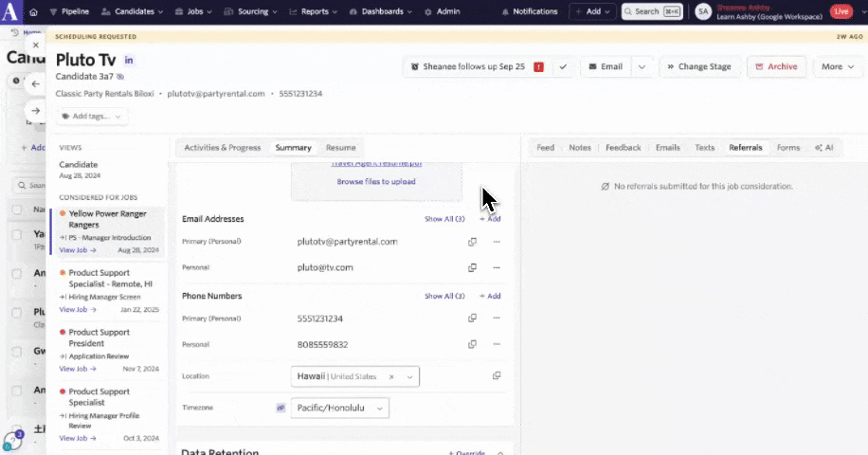Switch to Activities & Progress tab
The height and width of the screenshot is (455, 868).
click(x=222, y=148)
